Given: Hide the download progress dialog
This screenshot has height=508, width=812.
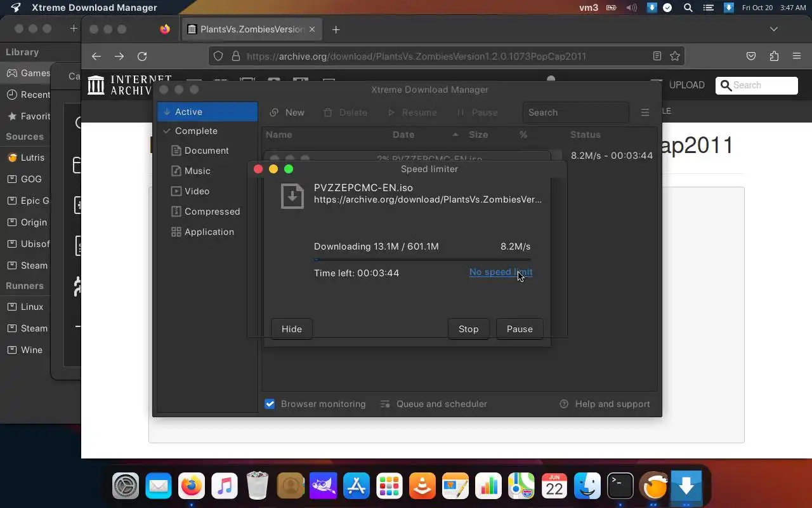Looking at the screenshot, I should click(292, 329).
